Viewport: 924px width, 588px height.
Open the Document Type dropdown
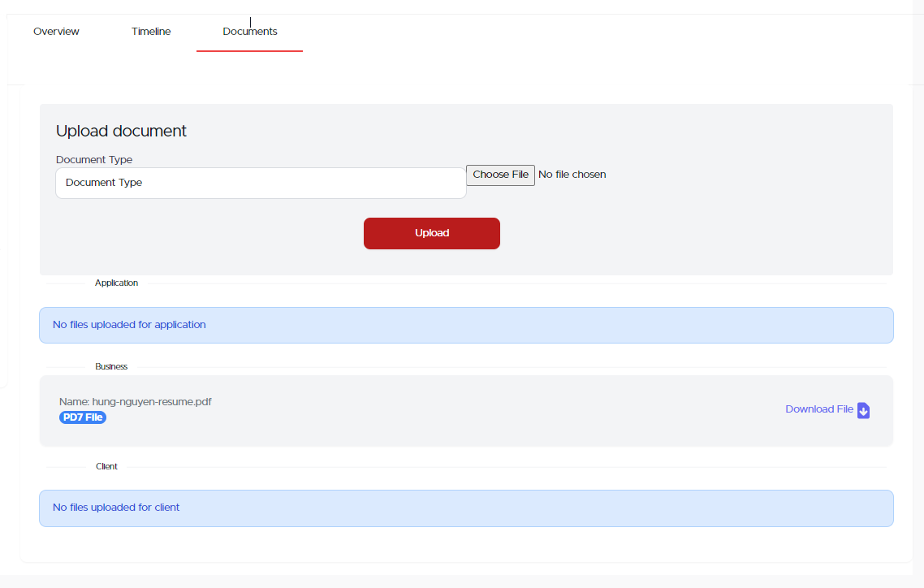(x=261, y=184)
